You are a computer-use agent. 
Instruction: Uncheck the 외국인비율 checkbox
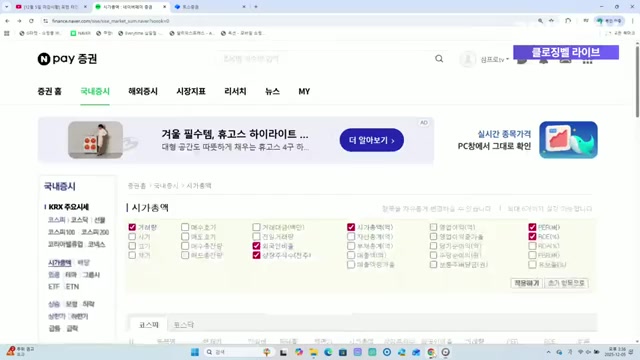256,246
